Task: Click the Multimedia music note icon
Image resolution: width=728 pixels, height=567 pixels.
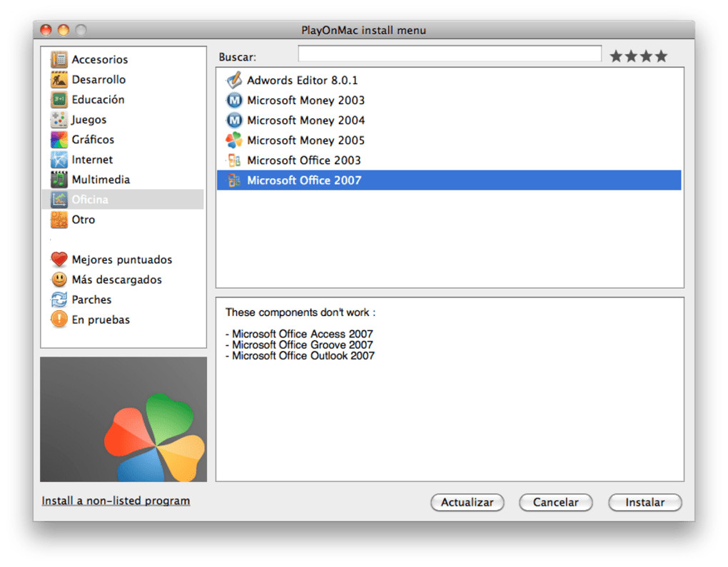Action: [x=59, y=180]
